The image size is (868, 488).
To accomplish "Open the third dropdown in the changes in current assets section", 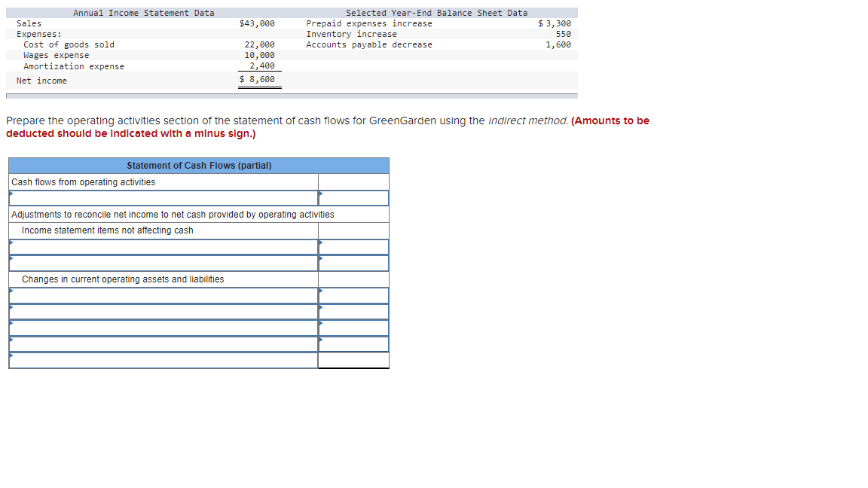I will click(162, 327).
